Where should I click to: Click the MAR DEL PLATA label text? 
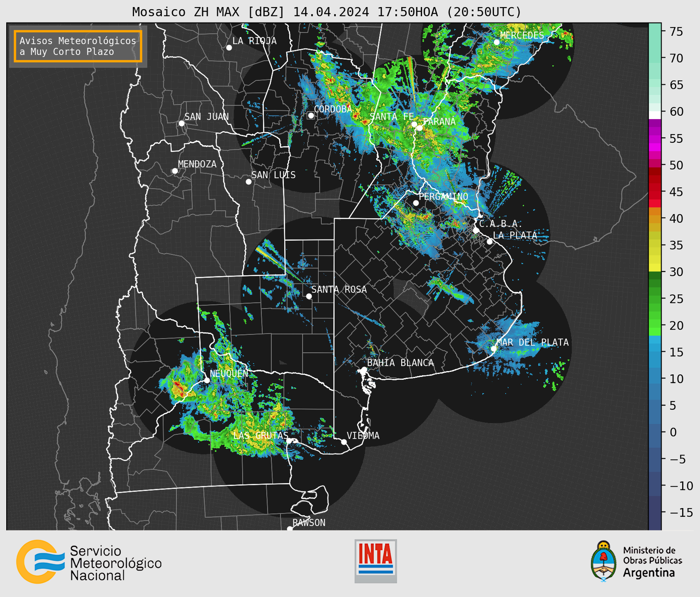click(532, 342)
